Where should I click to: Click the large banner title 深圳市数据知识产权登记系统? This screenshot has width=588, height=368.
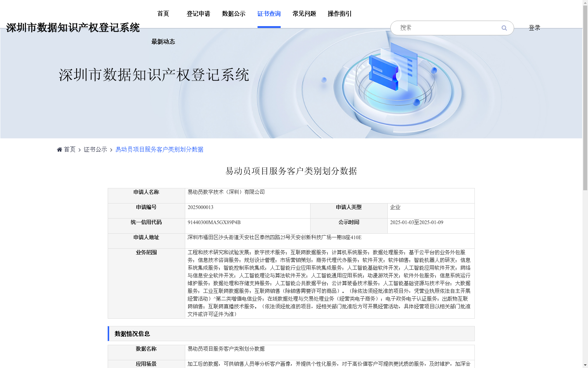point(154,75)
